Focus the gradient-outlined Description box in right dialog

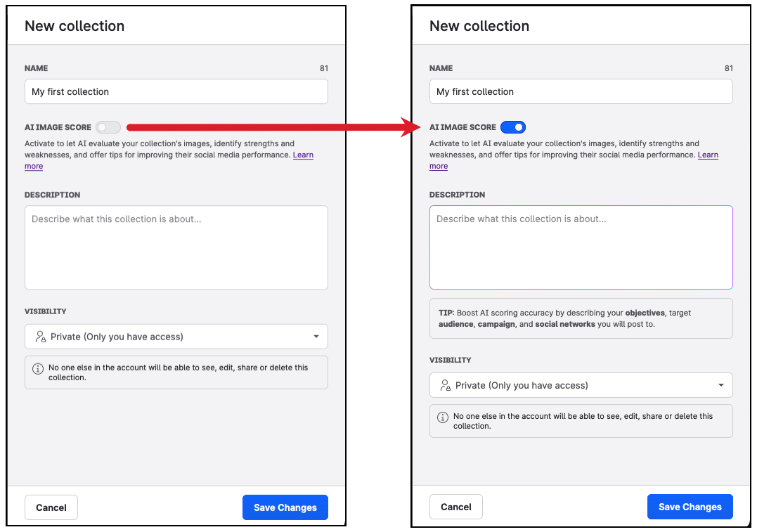(581, 247)
